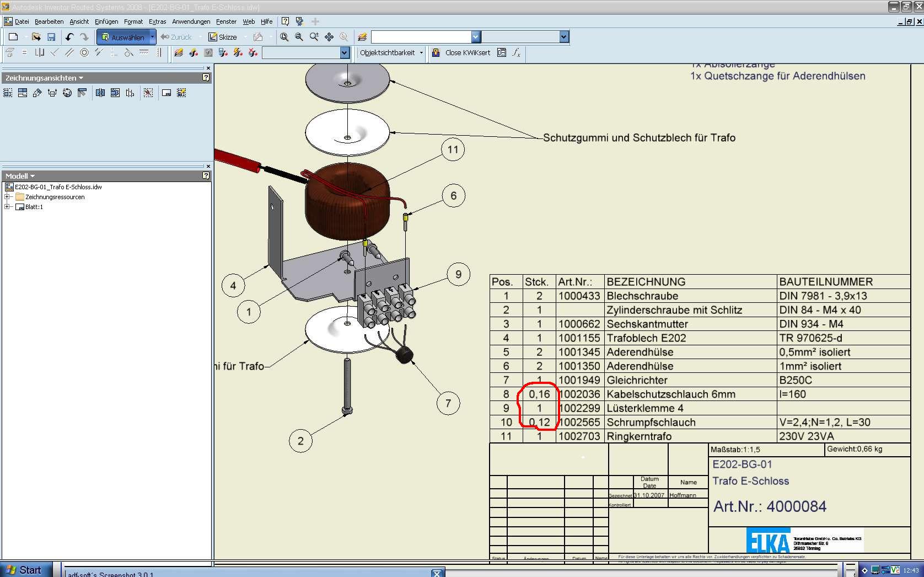Open the Anwendungen menu
924x577 pixels.
[191, 22]
